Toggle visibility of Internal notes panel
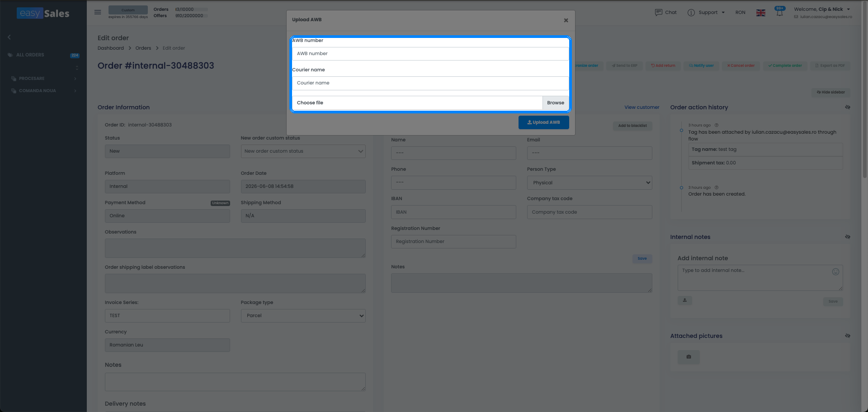This screenshot has height=412, width=868. point(848,237)
